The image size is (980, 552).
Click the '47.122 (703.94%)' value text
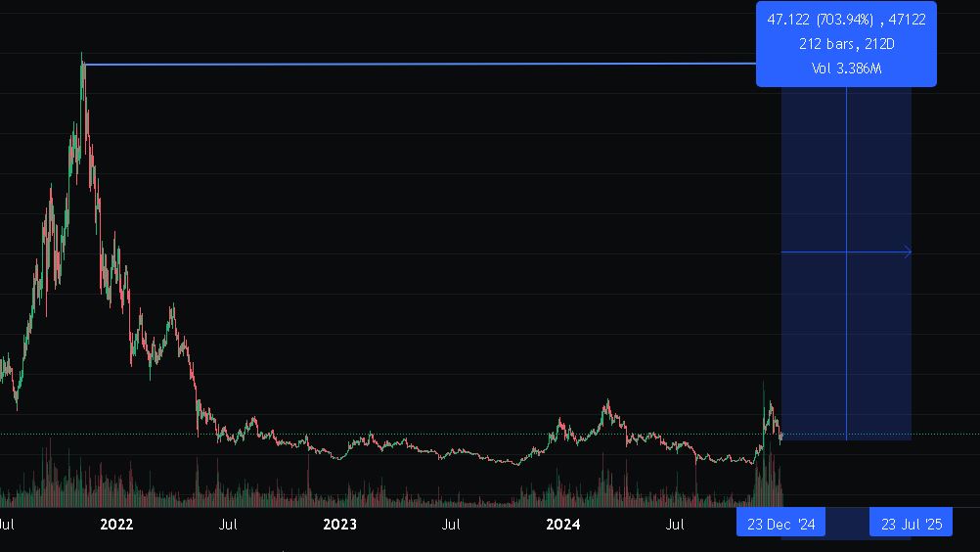[820, 20]
